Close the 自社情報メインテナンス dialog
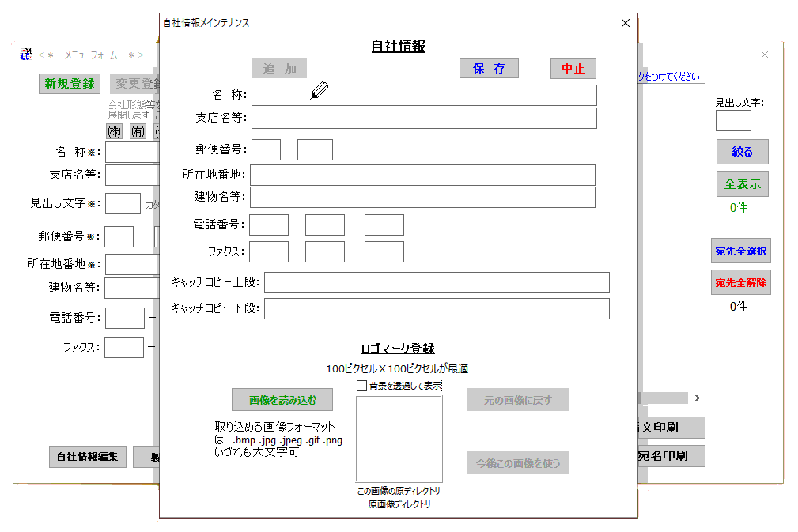Screen dimensions: 798x532 [625, 23]
